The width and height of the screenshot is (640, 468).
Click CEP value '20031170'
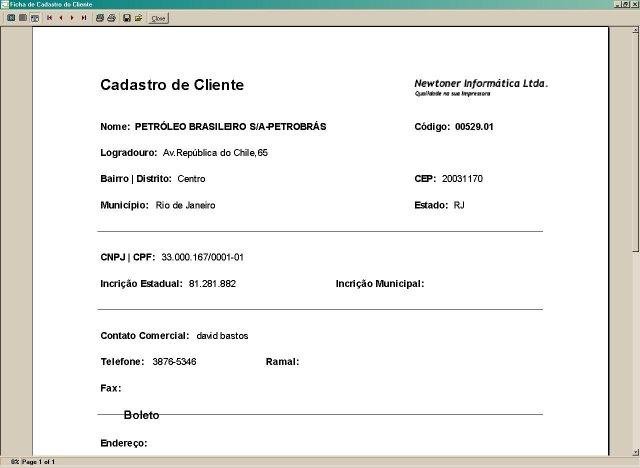(462, 179)
